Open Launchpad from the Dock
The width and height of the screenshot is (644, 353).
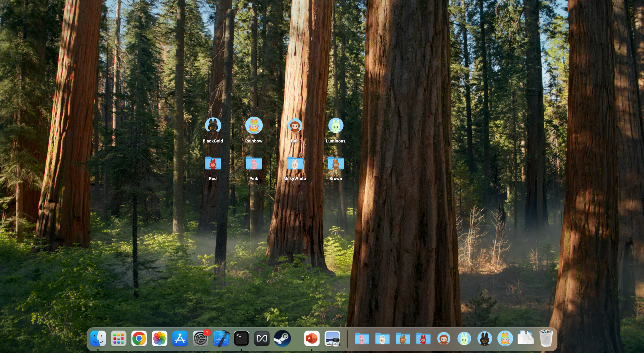[118, 339]
